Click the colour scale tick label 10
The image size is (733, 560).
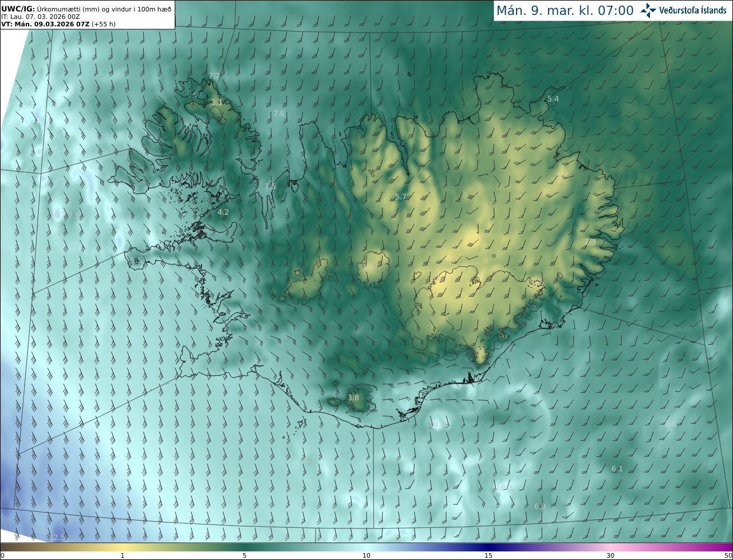point(366,555)
